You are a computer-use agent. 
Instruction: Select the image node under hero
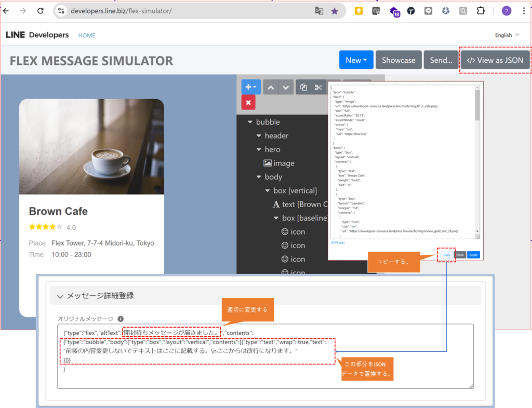tap(284, 163)
